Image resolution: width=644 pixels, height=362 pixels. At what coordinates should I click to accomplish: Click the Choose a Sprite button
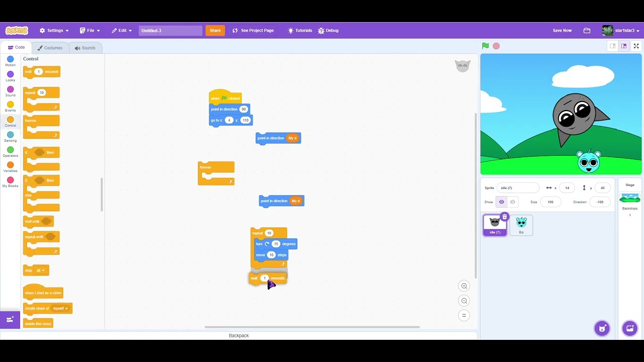point(602,329)
